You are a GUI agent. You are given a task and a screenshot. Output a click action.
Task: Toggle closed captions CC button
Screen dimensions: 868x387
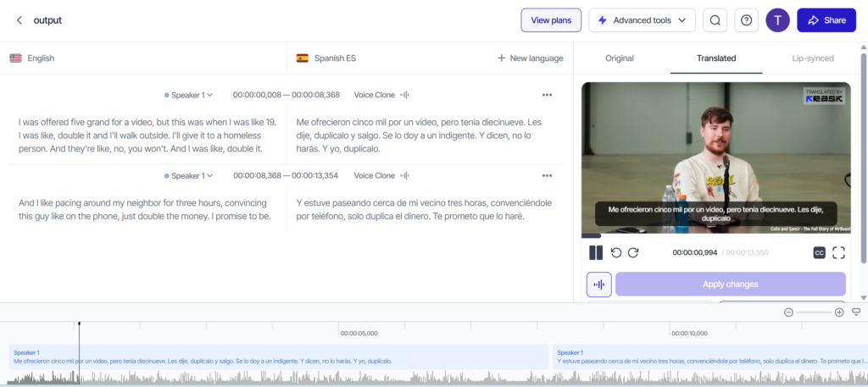820,252
